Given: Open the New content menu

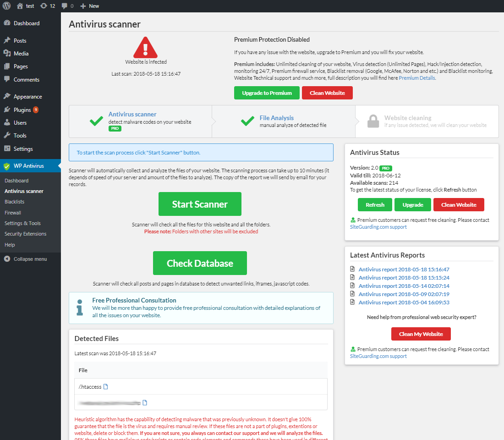Looking at the screenshot, I should 90,6.
